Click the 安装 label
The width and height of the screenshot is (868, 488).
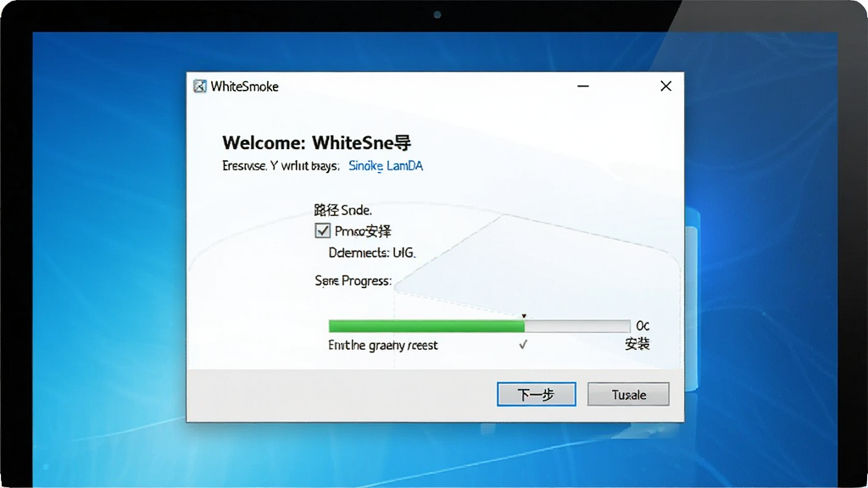click(x=637, y=344)
